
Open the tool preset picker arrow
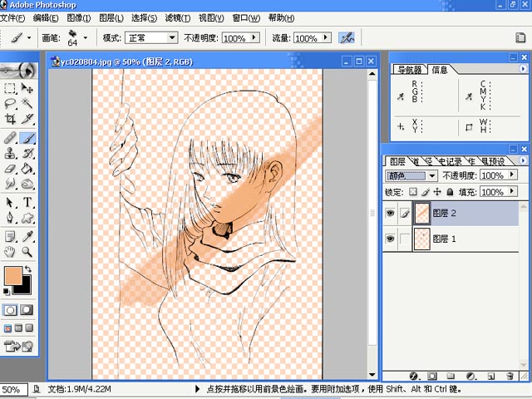click(x=29, y=37)
